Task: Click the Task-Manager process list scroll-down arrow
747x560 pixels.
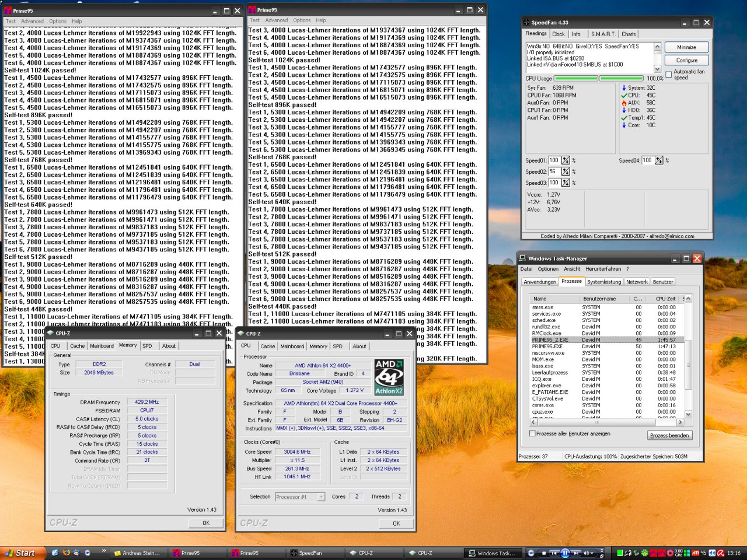Action: [688, 414]
